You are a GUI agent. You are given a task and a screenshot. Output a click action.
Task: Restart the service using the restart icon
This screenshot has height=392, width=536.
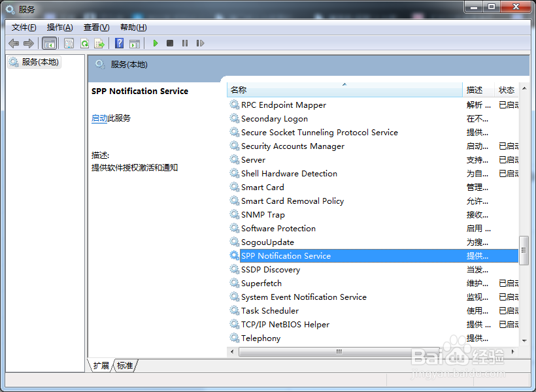[200, 43]
